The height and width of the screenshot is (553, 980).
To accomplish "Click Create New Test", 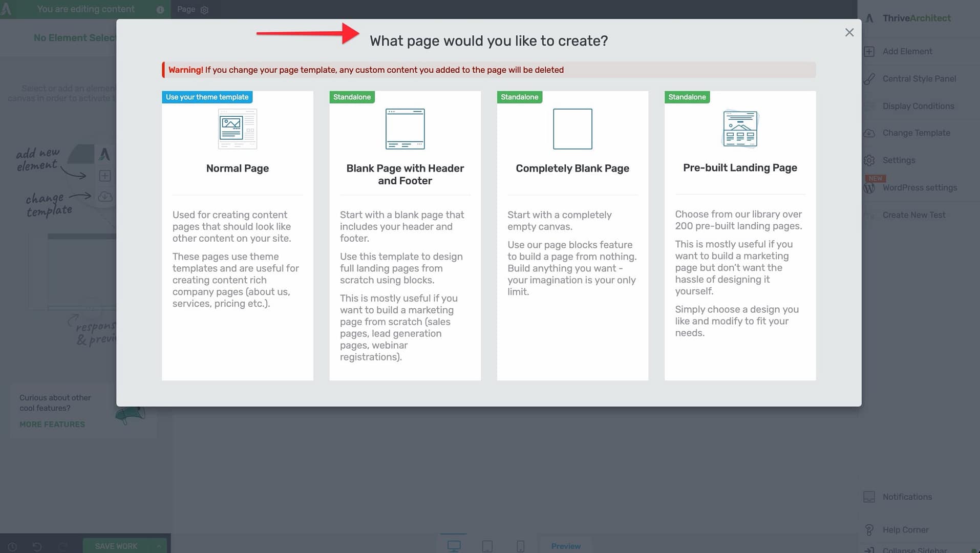I will pos(913,215).
